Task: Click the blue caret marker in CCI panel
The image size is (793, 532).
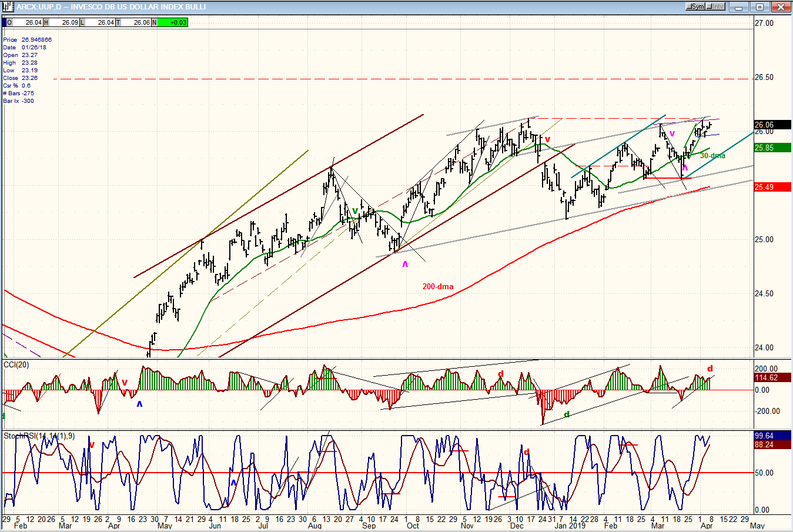Action: click(139, 404)
